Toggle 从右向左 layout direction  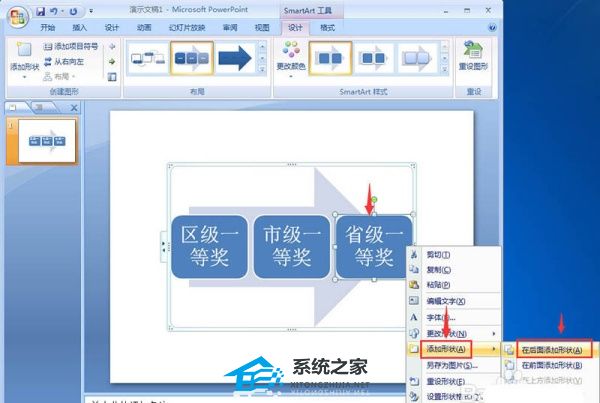click(64, 61)
